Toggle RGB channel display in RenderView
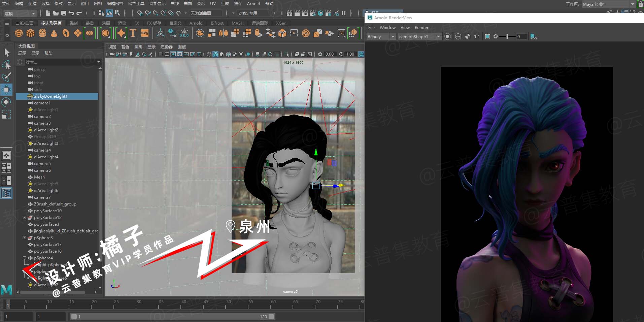Viewport: 644px width, 322px height. click(x=458, y=36)
